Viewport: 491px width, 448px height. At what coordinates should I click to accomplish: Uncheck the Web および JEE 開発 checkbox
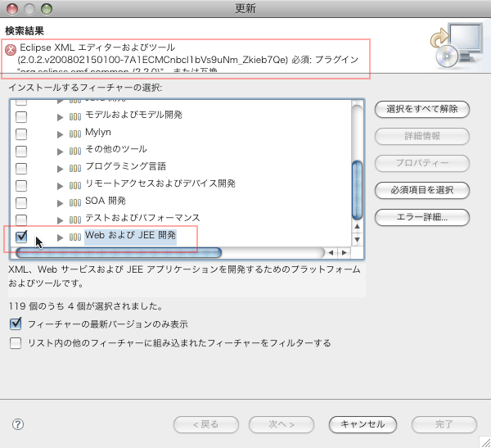[21, 237]
